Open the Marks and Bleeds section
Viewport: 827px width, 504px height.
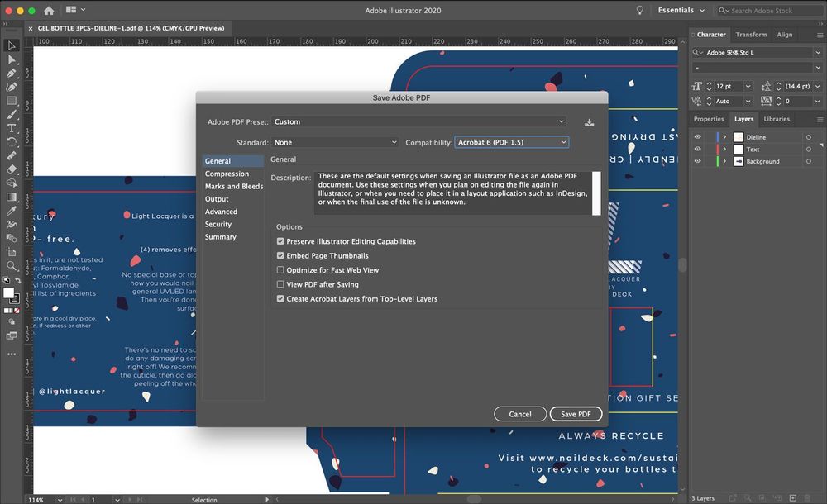click(233, 187)
